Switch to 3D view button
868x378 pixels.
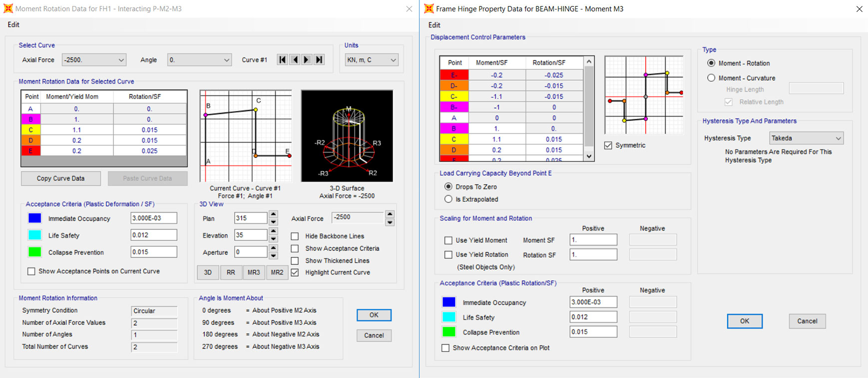(x=208, y=272)
